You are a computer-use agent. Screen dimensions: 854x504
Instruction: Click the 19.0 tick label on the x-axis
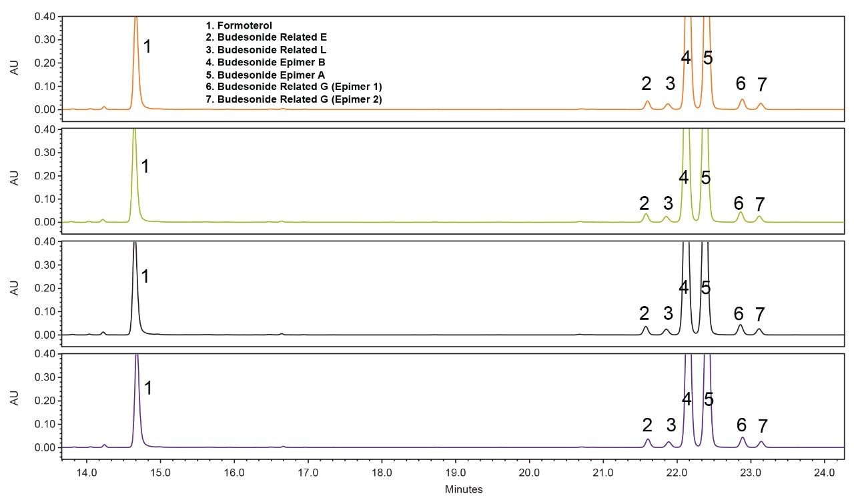tap(455, 472)
